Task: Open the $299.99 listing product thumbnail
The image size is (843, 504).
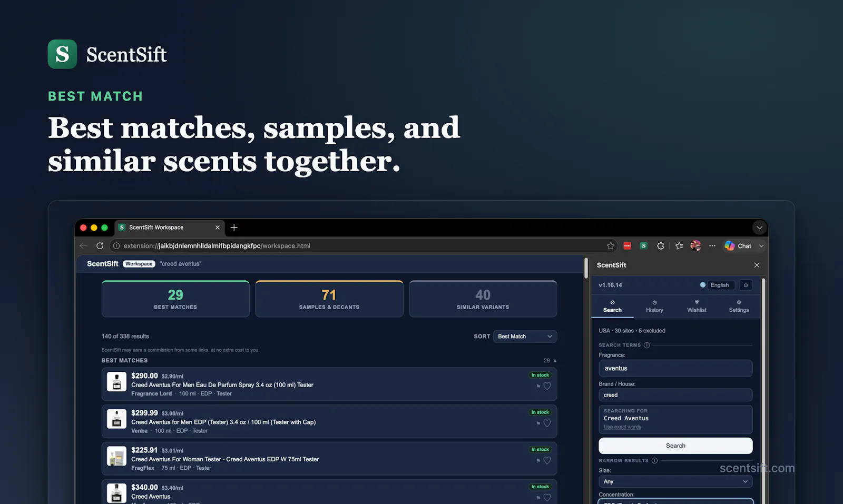Action: coord(116,419)
